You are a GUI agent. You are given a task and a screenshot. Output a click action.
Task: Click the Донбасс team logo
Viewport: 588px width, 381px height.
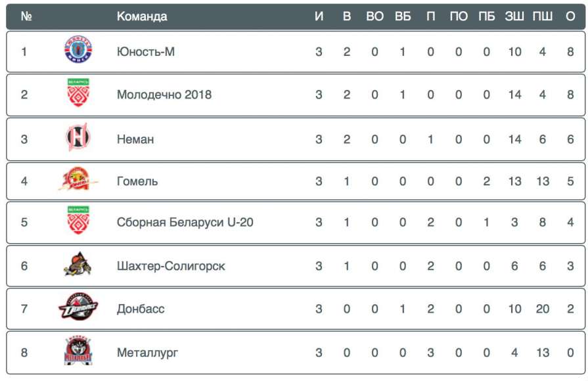(78, 308)
